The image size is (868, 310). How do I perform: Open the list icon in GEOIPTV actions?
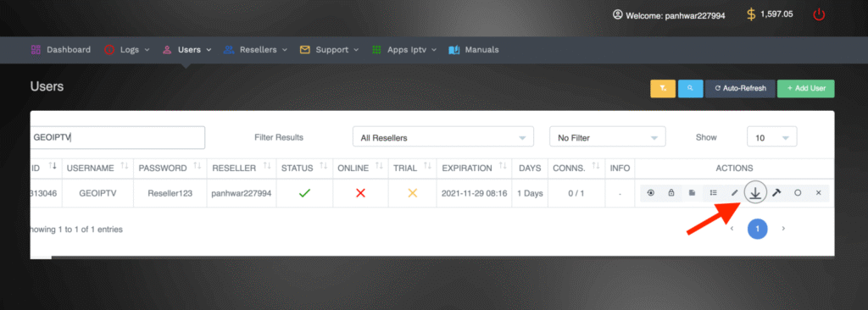click(x=714, y=192)
